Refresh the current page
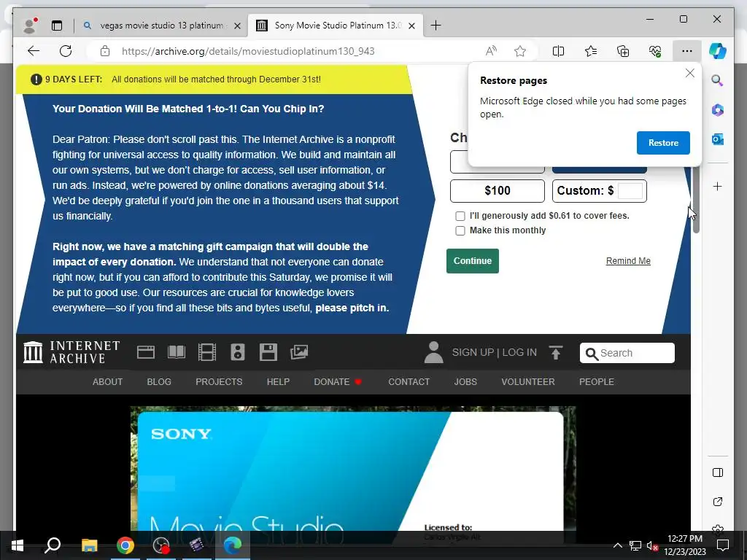This screenshot has height=560, width=747. pos(66,51)
